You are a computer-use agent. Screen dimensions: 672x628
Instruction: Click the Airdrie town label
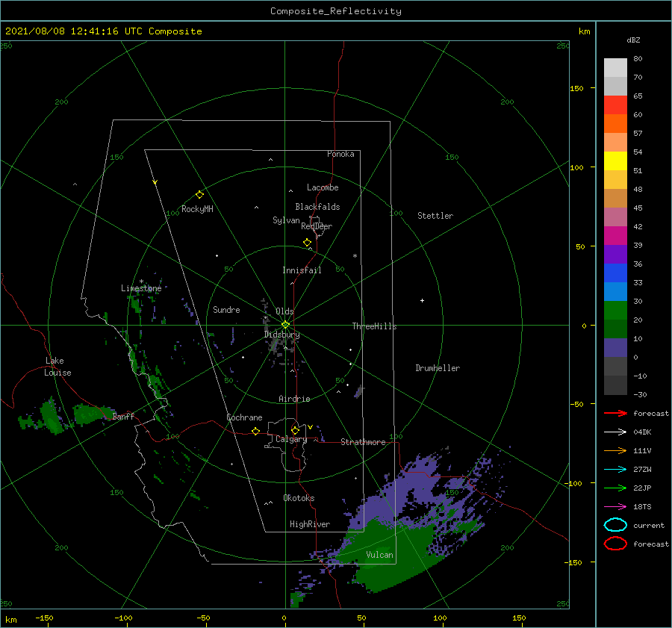click(294, 399)
